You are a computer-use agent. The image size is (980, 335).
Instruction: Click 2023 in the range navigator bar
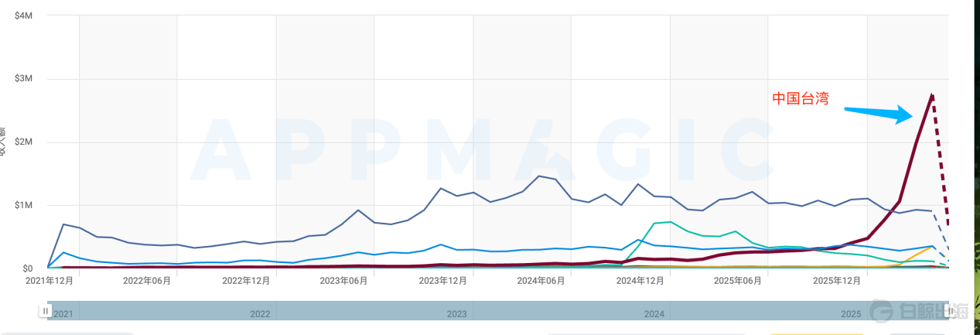click(456, 314)
